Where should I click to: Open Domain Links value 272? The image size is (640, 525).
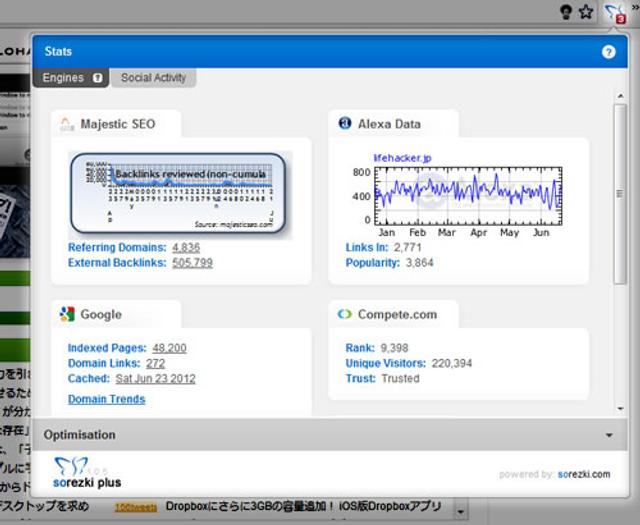pos(156,363)
